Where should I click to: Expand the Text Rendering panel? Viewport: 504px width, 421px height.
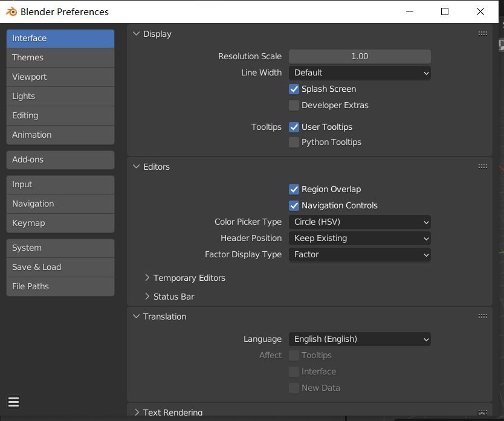tap(136, 413)
